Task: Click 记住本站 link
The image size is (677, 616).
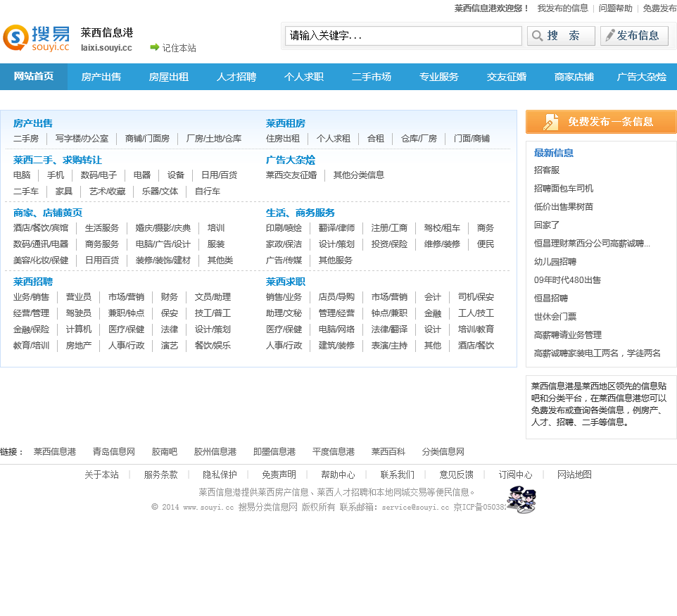Action: tap(179, 48)
